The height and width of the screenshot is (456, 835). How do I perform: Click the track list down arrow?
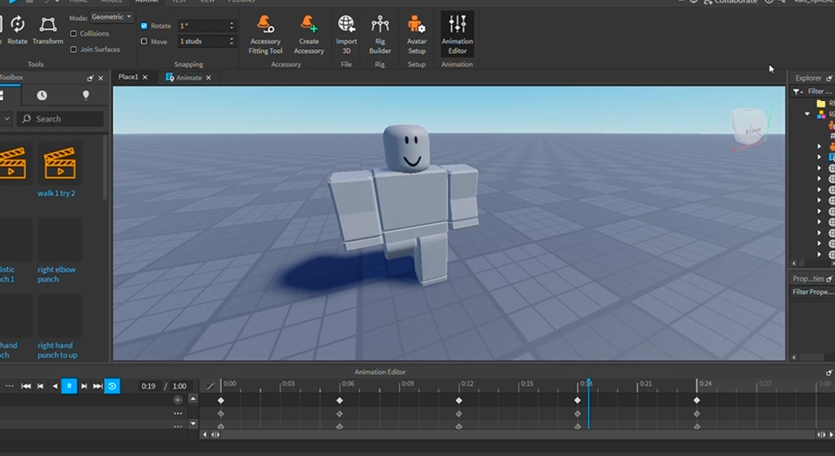tap(193, 424)
